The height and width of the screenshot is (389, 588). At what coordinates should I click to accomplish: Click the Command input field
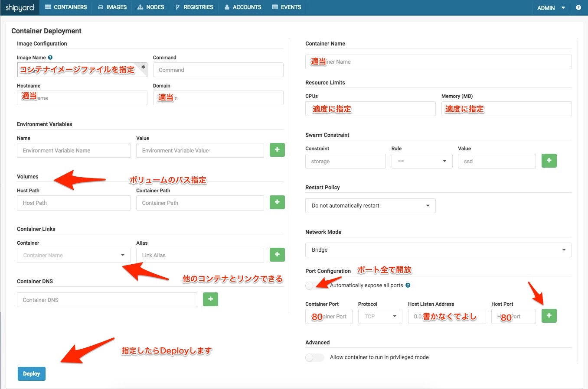[x=218, y=70]
